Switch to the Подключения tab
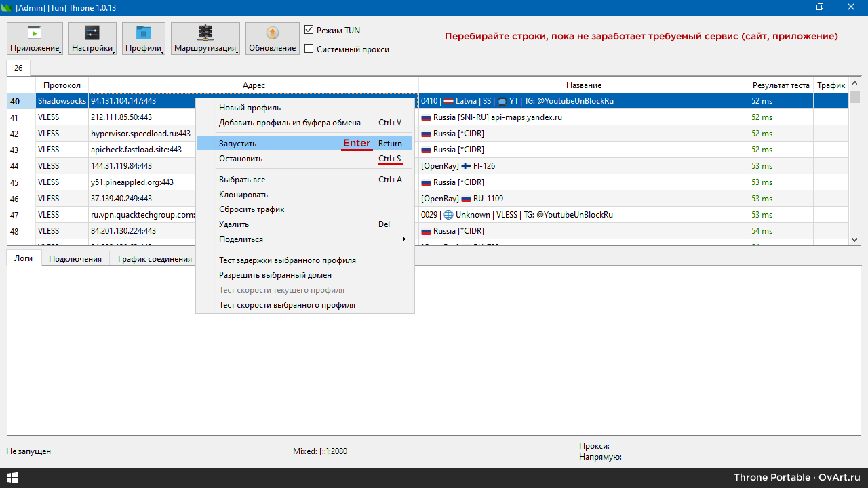Viewport: 868px width, 488px height. click(x=75, y=259)
